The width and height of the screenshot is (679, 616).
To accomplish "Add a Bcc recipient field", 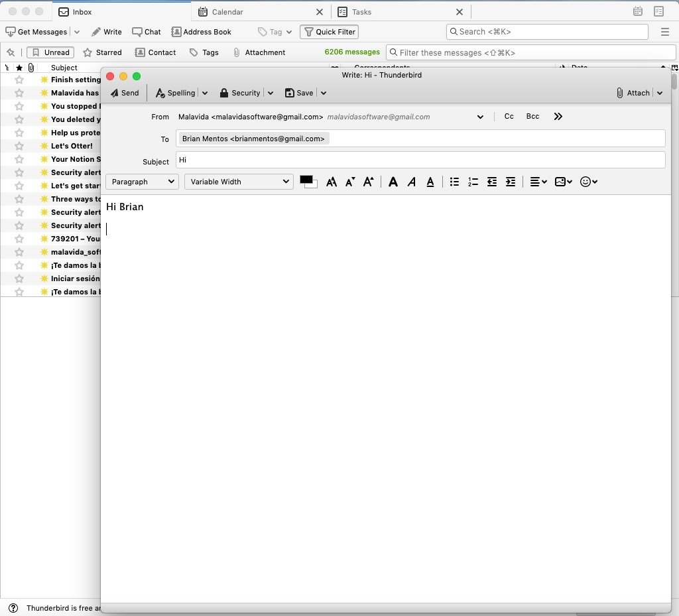I will coord(532,117).
